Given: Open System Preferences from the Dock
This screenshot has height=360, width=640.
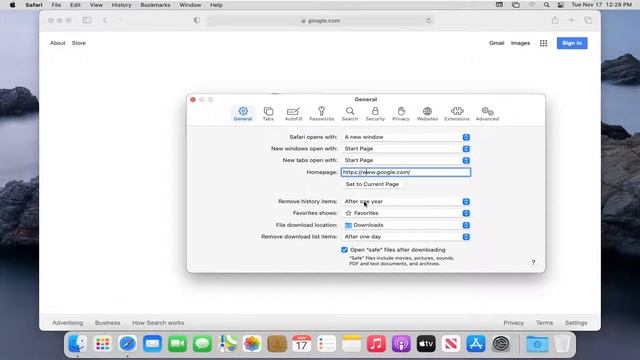Looking at the screenshot, I should 501,344.
